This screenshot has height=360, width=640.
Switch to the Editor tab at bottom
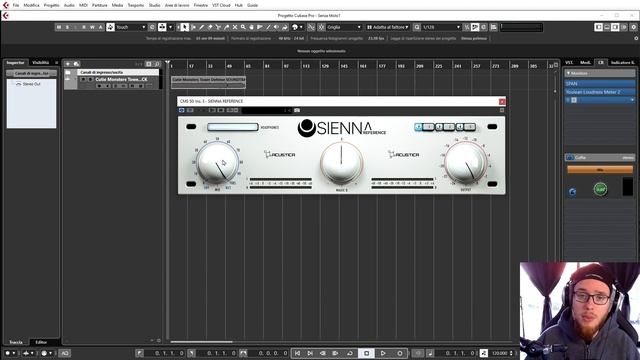(41, 342)
